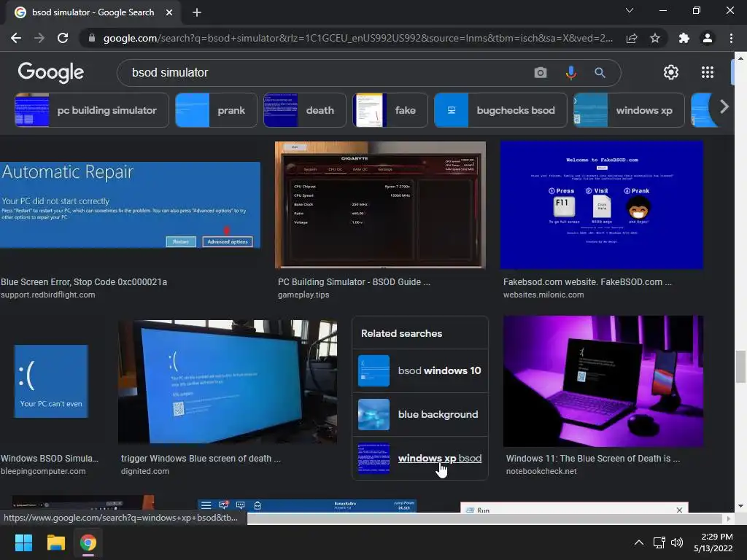
Task: Open the monitor blue screen photo
Action: point(228,381)
